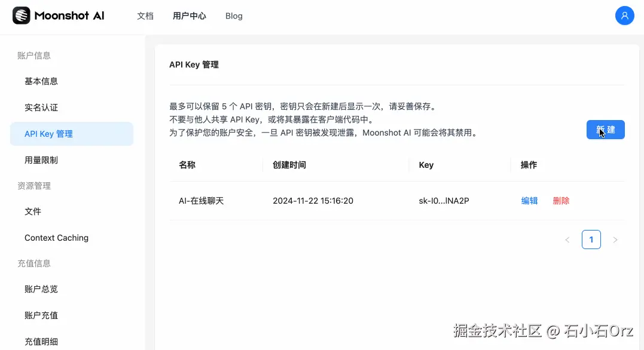Select API Key 管理 in the sidebar
The image size is (644, 350).
[72, 134]
